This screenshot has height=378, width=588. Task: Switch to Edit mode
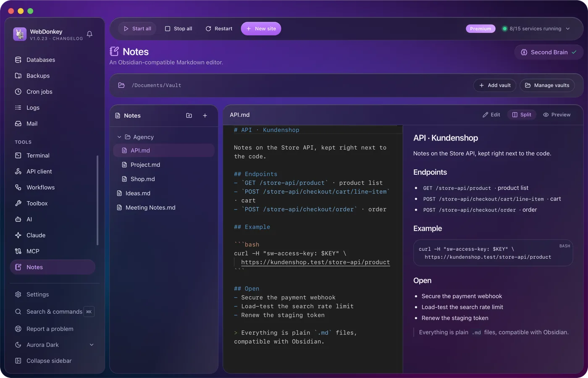click(x=491, y=115)
